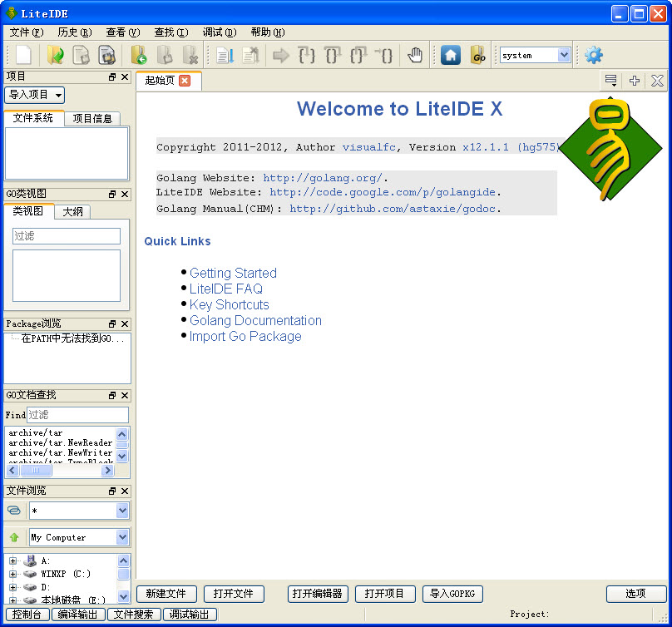The width and height of the screenshot is (672, 627).
Task: Open the Getting Started link
Action: click(233, 273)
